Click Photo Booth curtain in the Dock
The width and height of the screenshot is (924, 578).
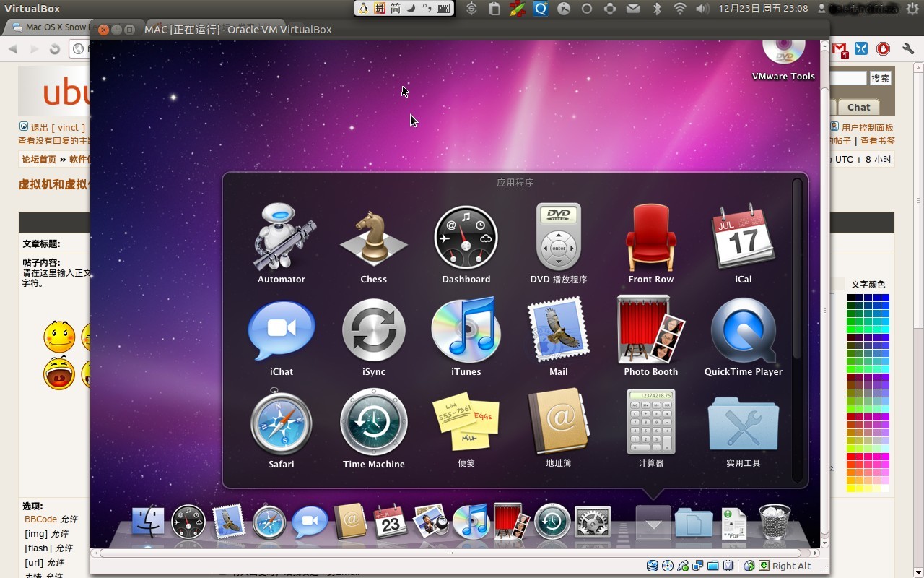coord(512,522)
